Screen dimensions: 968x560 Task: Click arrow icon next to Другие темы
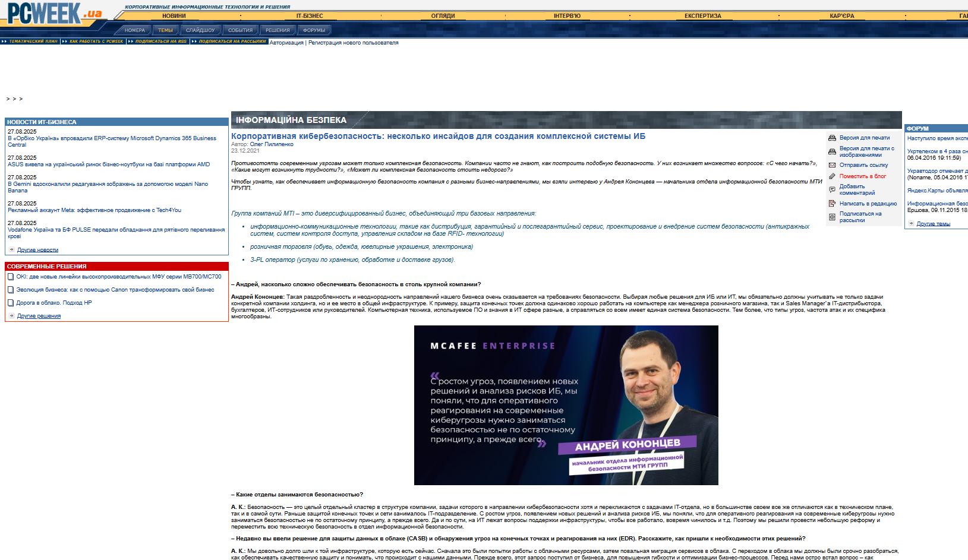click(912, 223)
